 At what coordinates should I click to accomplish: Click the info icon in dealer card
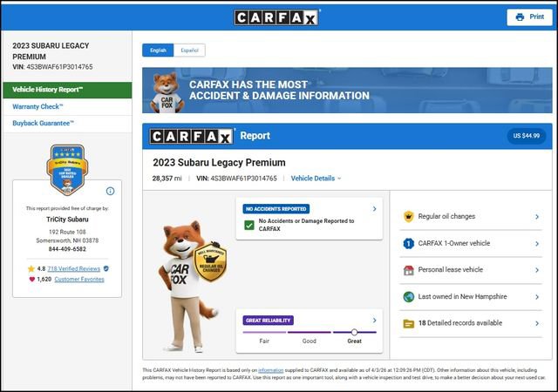click(x=111, y=191)
